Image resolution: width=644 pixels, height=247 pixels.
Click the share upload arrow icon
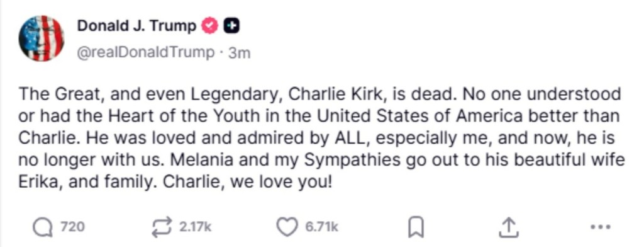pyautogui.click(x=508, y=227)
